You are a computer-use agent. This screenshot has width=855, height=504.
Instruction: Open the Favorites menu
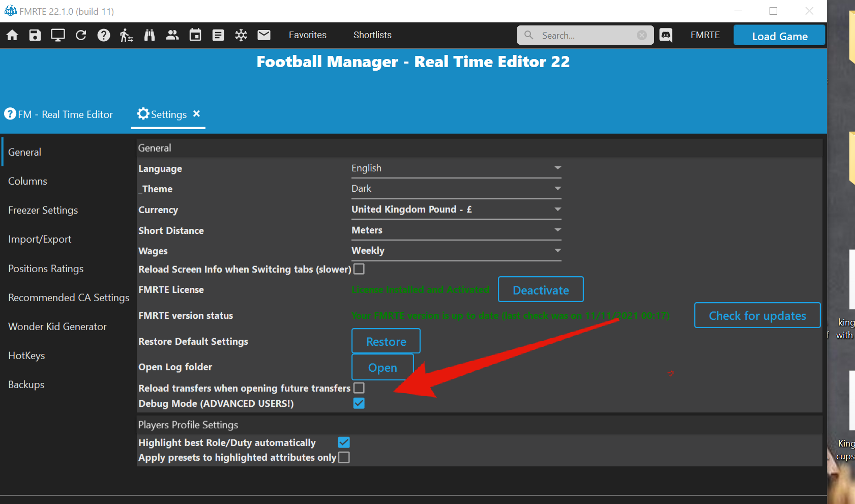coord(308,35)
